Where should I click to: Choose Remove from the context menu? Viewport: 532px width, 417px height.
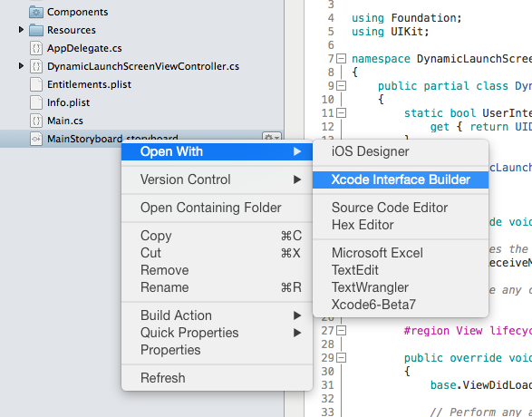pos(217,270)
